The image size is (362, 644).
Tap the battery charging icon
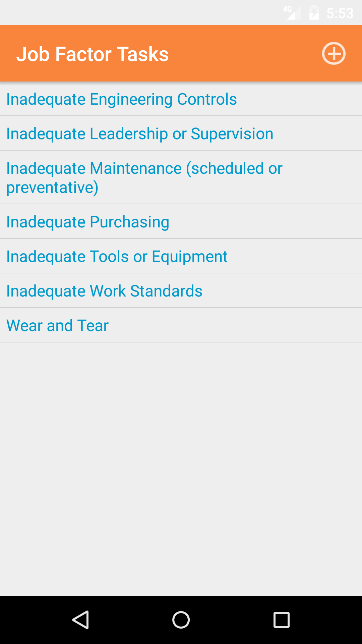pos(314,13)
